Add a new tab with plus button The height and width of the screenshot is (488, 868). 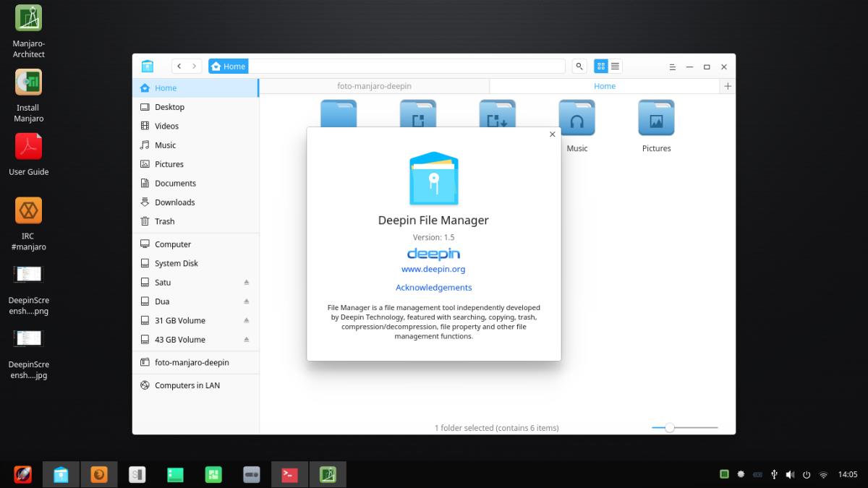coord(728,86)
